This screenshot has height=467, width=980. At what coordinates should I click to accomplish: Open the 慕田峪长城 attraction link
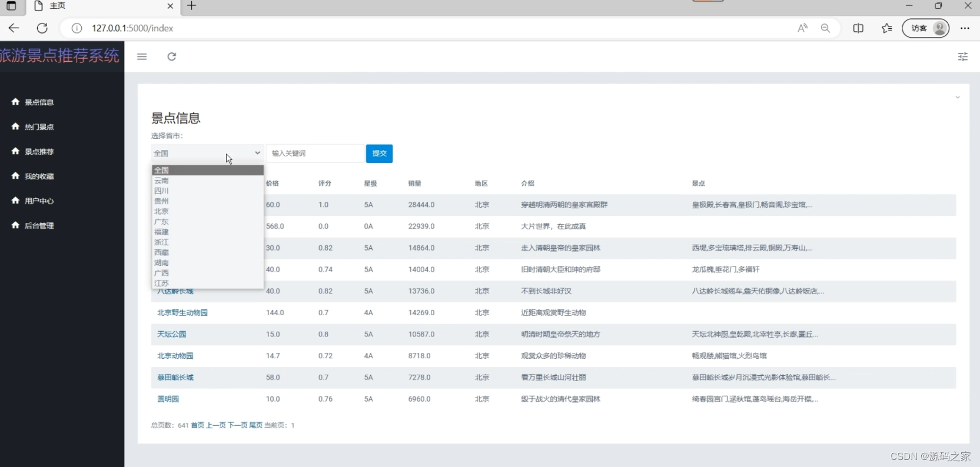pos(175,378)
